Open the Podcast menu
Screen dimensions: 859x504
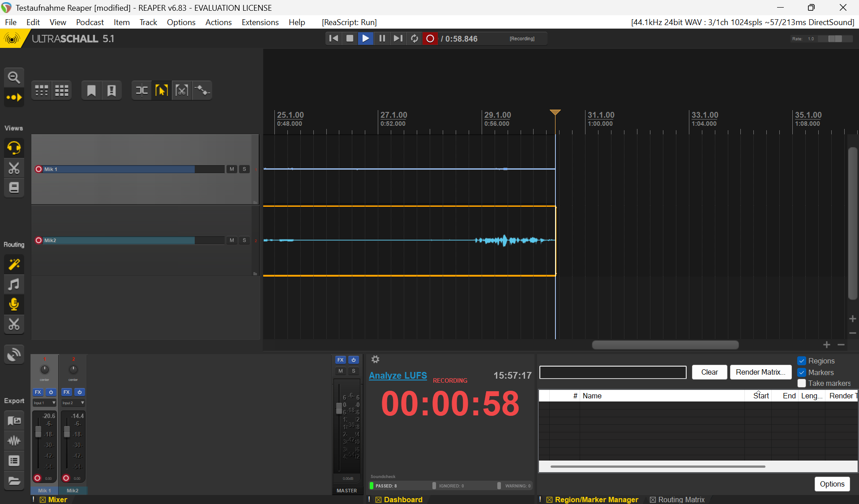[x=90, y=22]
